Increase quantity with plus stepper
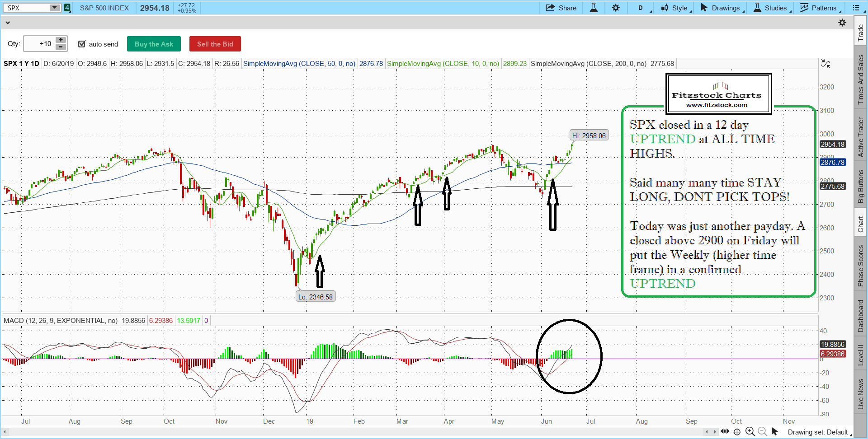 (x=61, y=40)
